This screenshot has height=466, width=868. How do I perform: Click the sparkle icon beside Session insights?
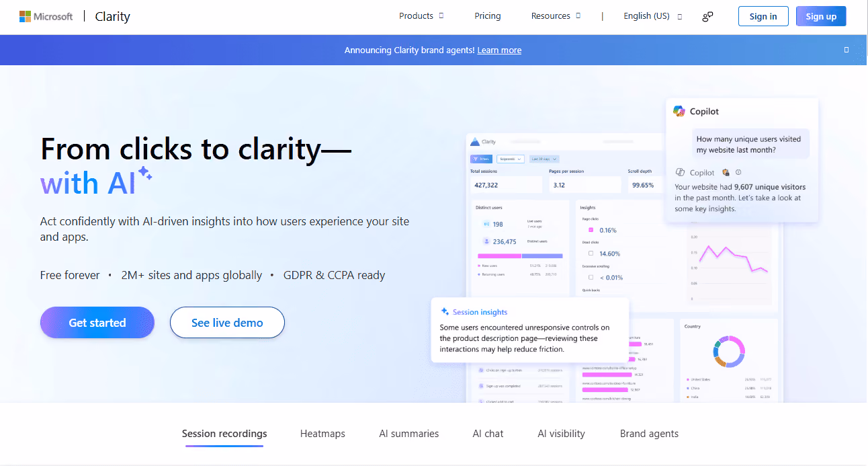[x=445, y=312]
